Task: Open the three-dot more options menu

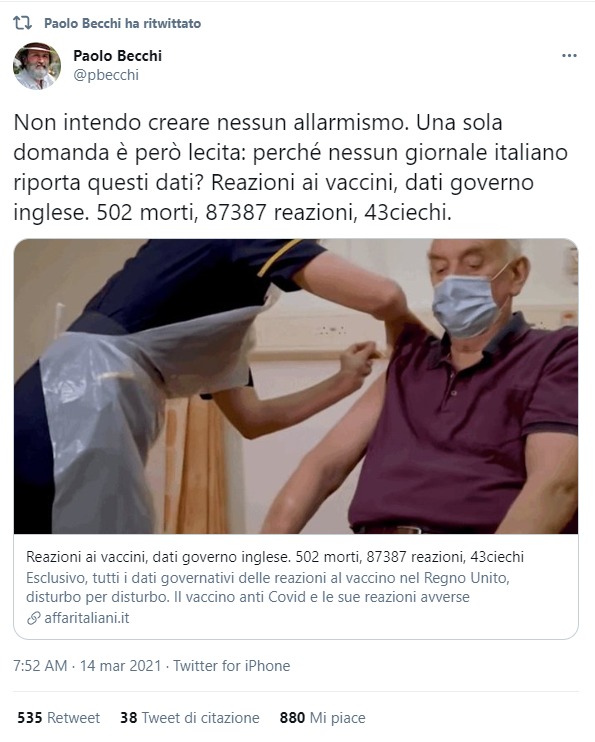Action: pos(569,56)
